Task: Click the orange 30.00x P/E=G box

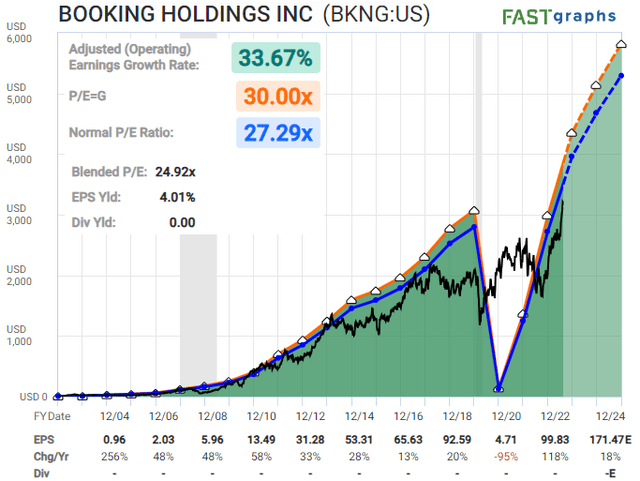Action: pos(275,95)
